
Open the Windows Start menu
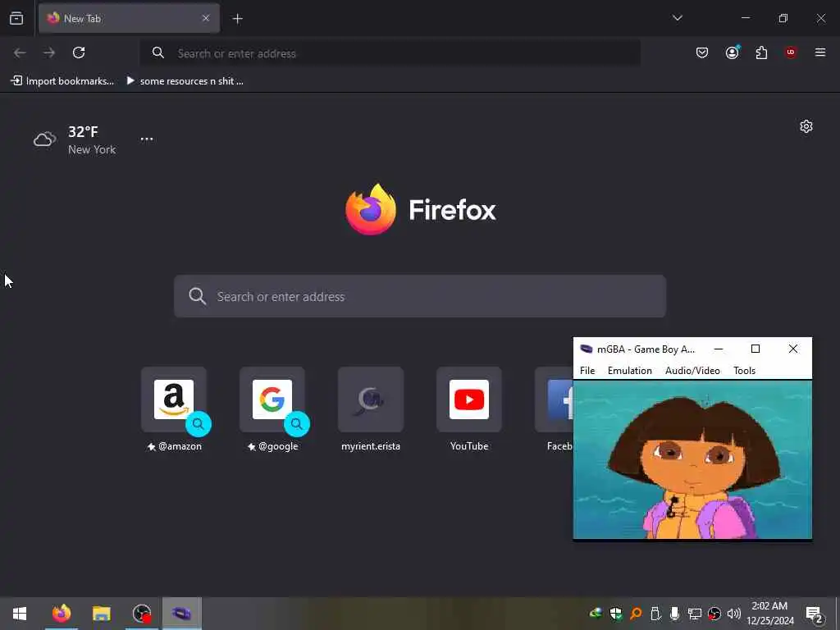click(20, 614)
